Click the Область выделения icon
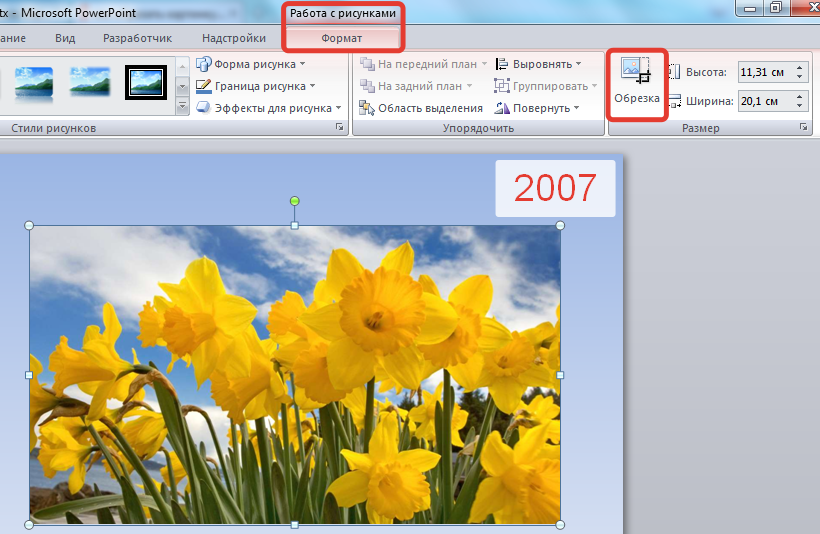This screenshot has width=820, height=534. pos(367,108)
